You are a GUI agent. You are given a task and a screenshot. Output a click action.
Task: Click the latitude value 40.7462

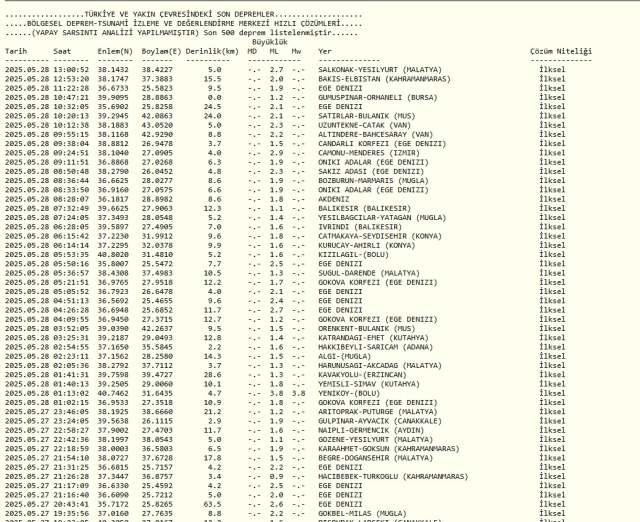[x=113, y=393]
